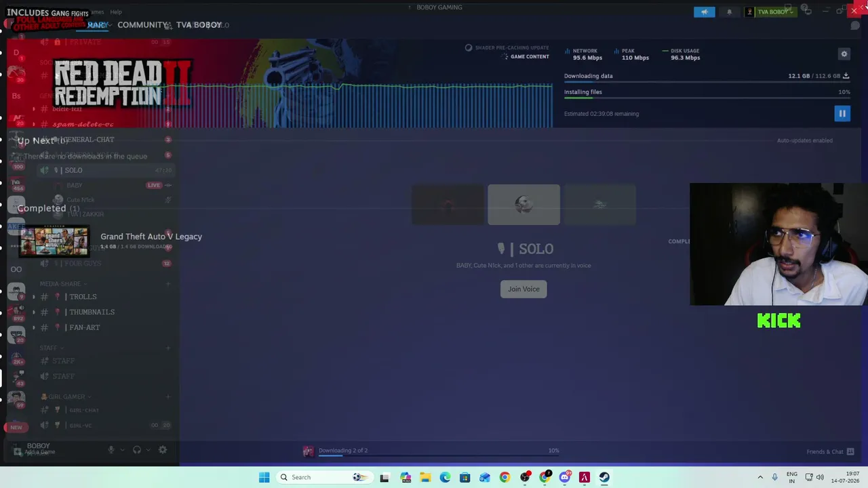Open File Explorer from taskbar
This screenshot has width=868, height=488.
click(425, 477)
